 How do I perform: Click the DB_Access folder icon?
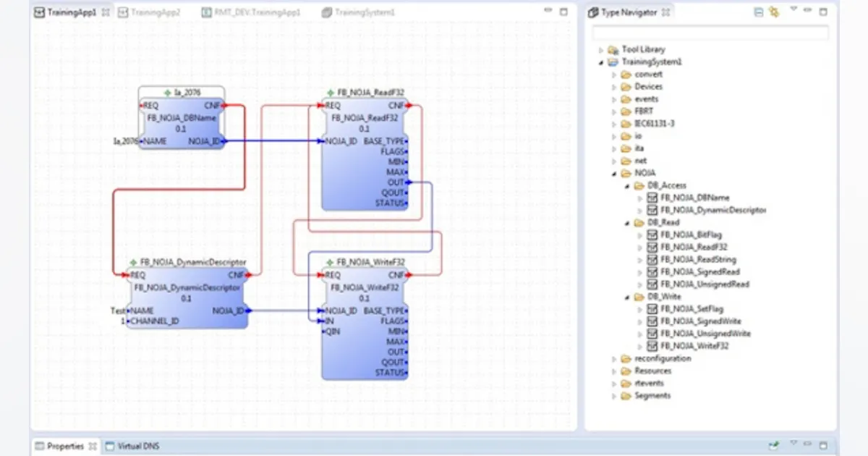(639, 185)
